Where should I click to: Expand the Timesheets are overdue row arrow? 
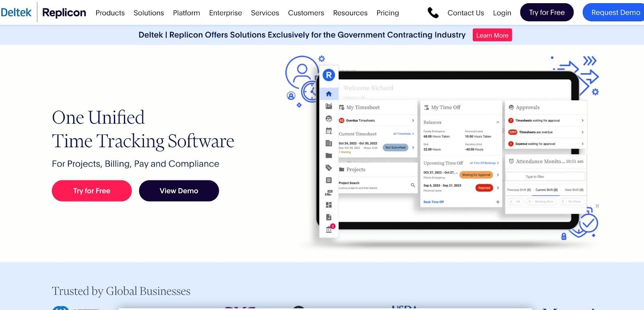pos(582,132)
